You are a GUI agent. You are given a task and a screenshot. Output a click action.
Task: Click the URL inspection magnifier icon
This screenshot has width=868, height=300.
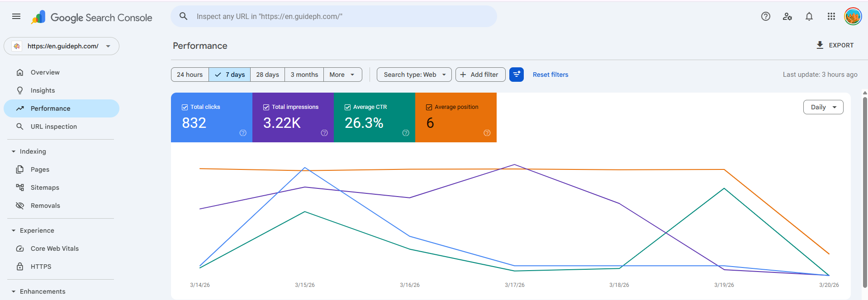pyautogui.click(x=20, y=127)
